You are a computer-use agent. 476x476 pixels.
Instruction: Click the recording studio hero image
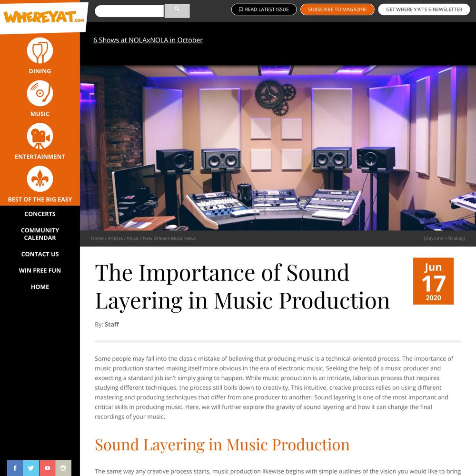(278, 148)
